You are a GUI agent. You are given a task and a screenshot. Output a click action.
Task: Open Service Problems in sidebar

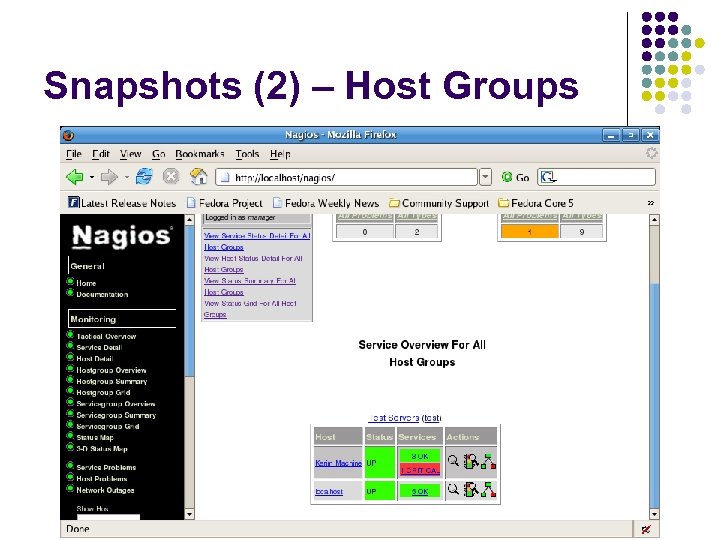[x=106, y=467]
